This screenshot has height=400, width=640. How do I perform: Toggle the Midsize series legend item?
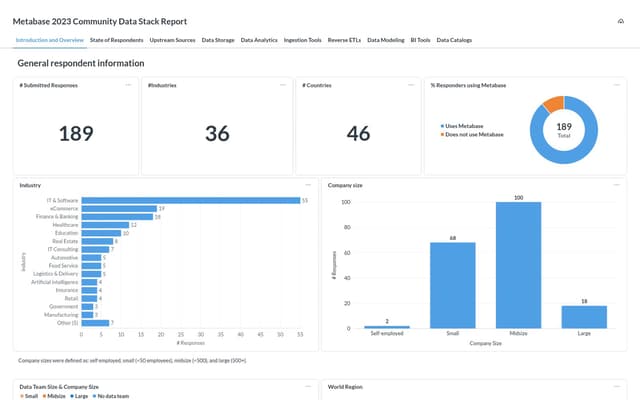pyautogui.click(x=54, y=396)
